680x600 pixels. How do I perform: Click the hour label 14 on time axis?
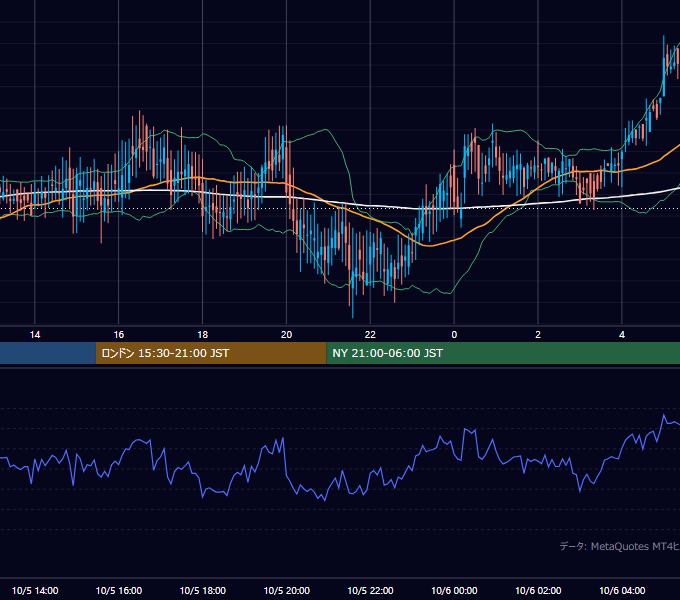[x=35, y=335]
